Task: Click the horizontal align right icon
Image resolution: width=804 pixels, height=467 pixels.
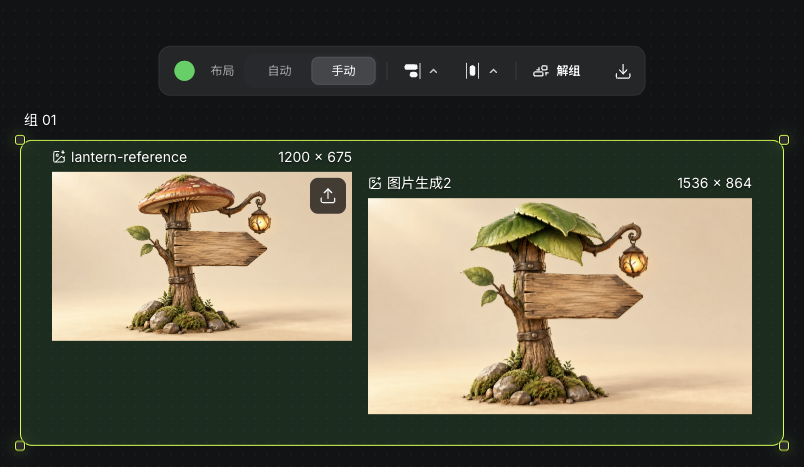Action: tap(412, 71)
